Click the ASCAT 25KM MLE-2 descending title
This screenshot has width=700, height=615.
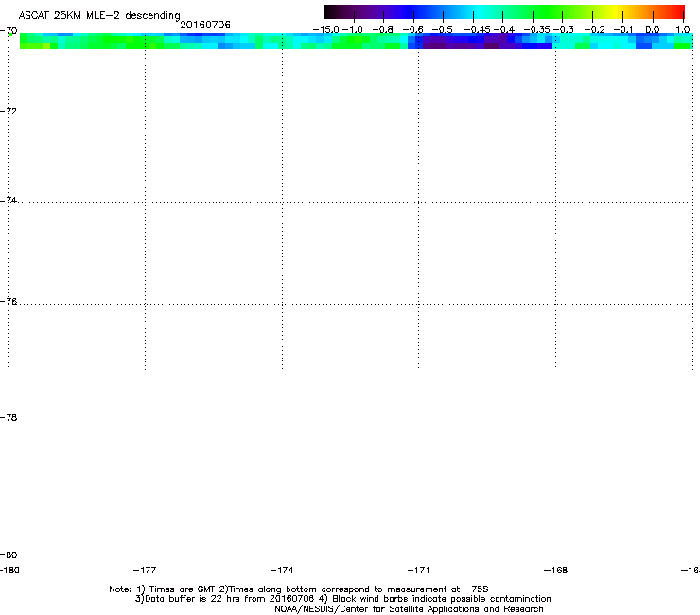pyautogui.click(x=99, y=16)
